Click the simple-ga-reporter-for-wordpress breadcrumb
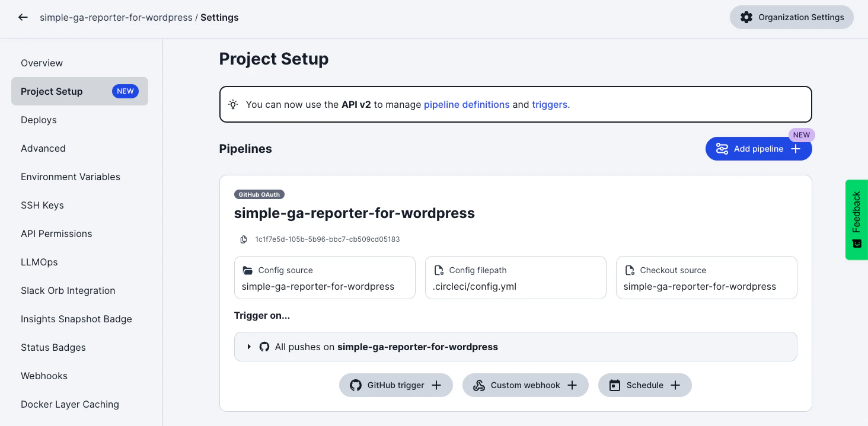Image resolution: width=868 pixels, height=426 pixels. [x=116, y=17]
